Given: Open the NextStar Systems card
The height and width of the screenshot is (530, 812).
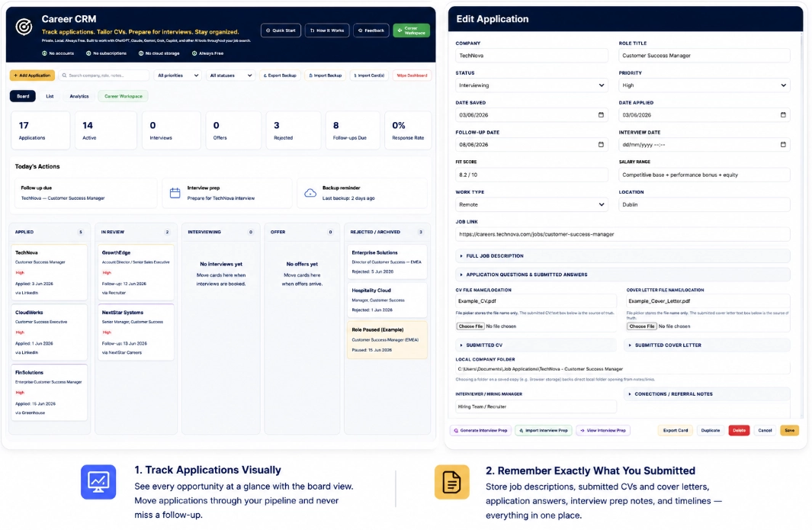Looking at the screenshot, I should (x=136, y=332).
